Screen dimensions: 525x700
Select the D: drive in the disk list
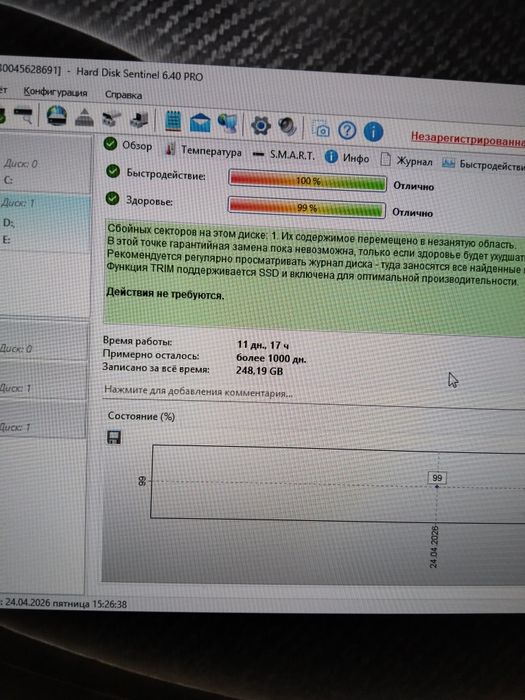8,223
